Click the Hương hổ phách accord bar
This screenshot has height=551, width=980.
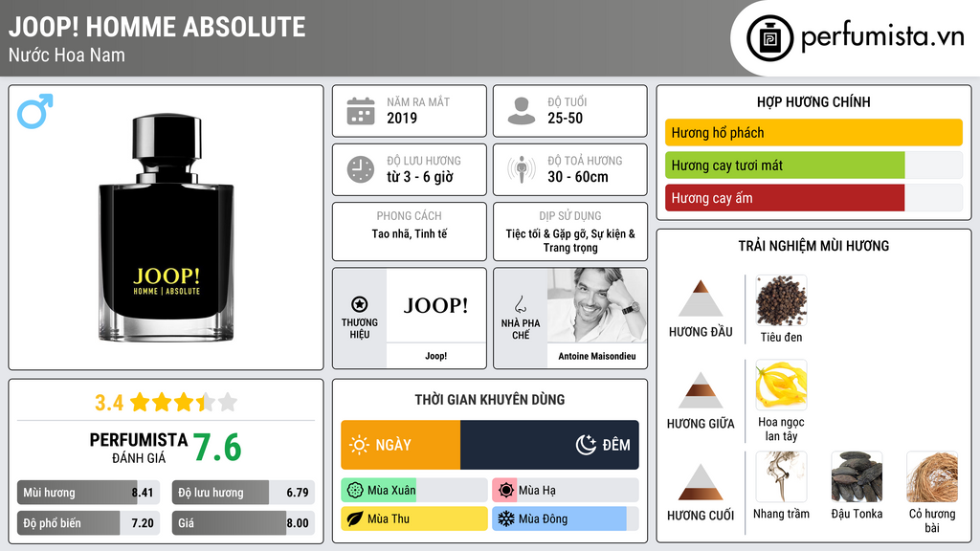pos(813,132)
